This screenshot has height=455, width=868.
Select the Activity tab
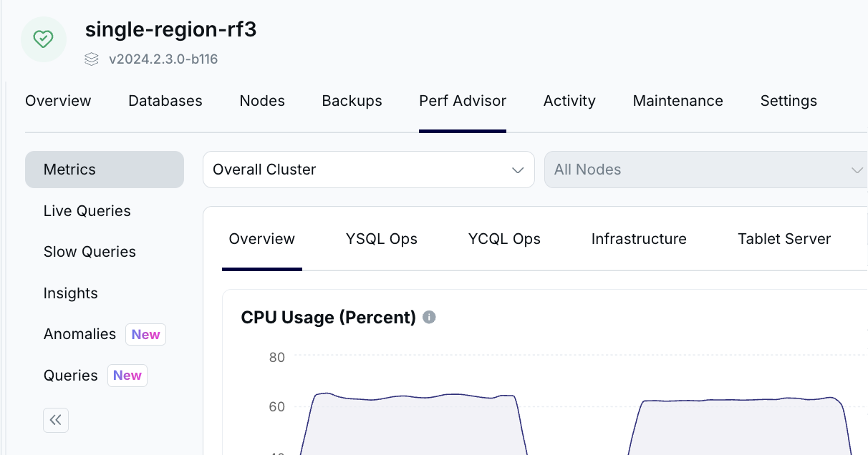pyautogui.click(x=569, y=101)
